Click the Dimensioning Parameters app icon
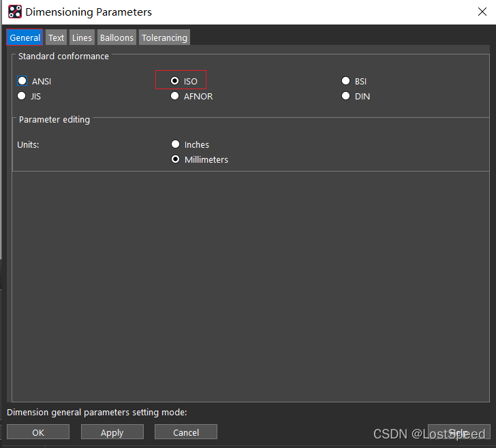The image size is (496, 448). 14,12
